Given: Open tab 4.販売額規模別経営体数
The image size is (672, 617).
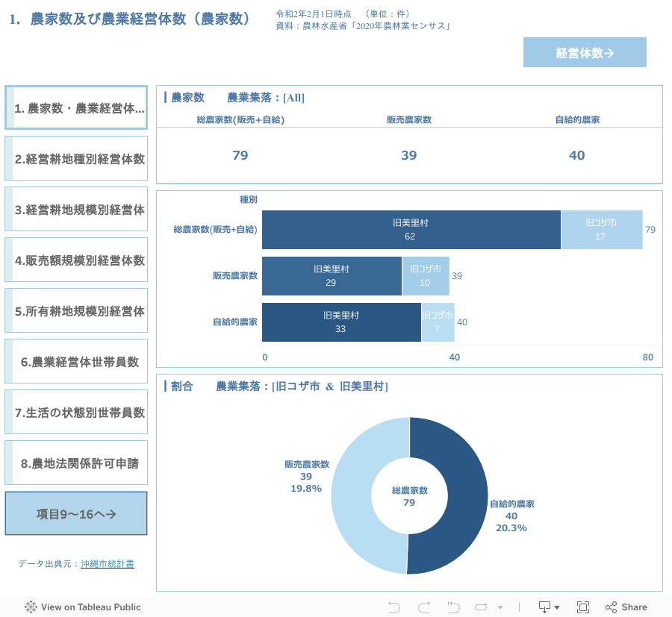Looking at the screenshot, I should pyautogui.click(x=77, y=260).
